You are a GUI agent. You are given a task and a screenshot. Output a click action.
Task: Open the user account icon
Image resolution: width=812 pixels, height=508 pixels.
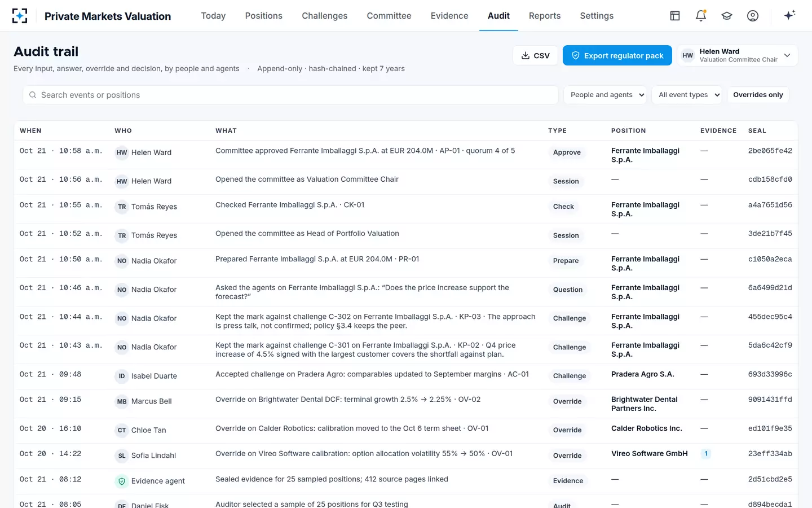pos(753,16)
